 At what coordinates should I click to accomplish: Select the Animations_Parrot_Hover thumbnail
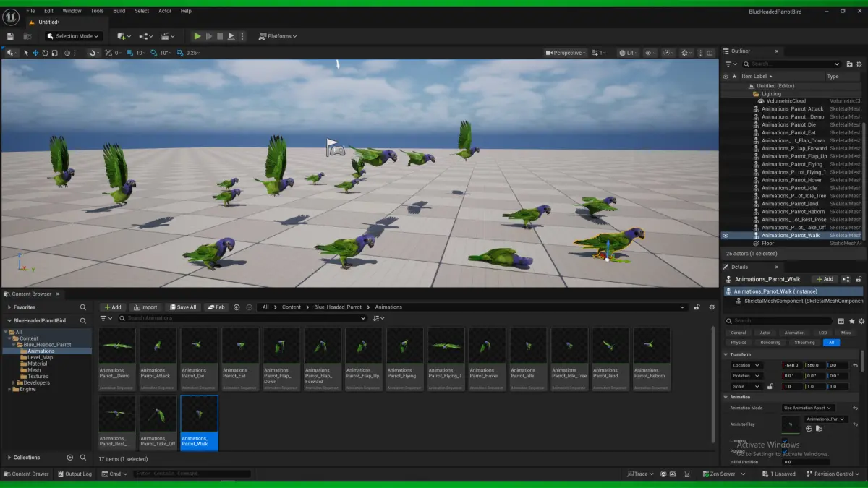(x=487, y=359)
